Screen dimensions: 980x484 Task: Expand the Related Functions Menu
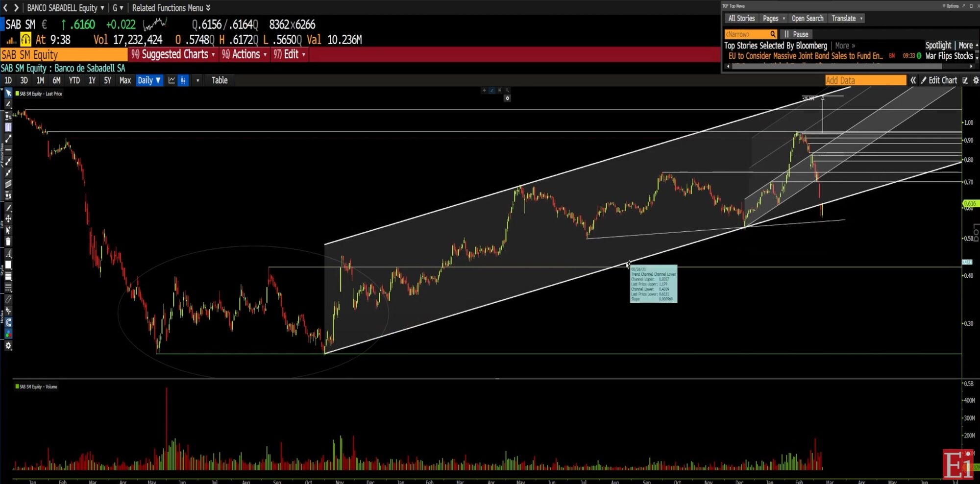pyautogui.click(x=171, y=8)
